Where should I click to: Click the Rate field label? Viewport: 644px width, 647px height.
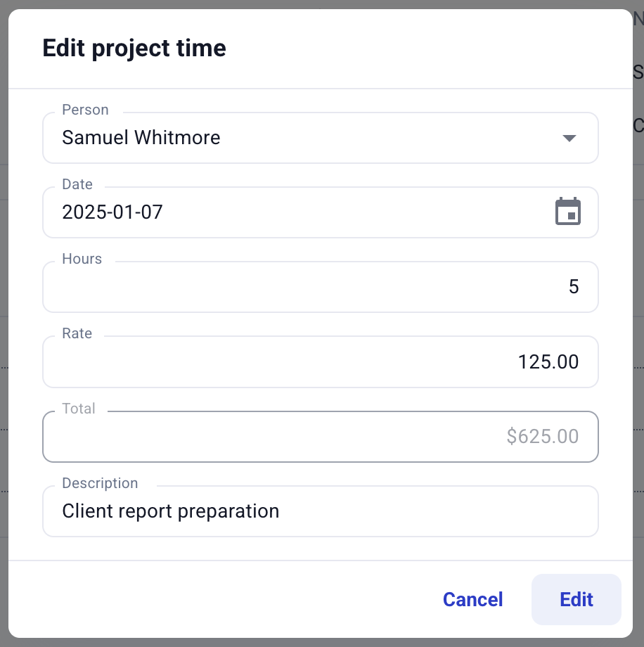[x=77, y=333]
